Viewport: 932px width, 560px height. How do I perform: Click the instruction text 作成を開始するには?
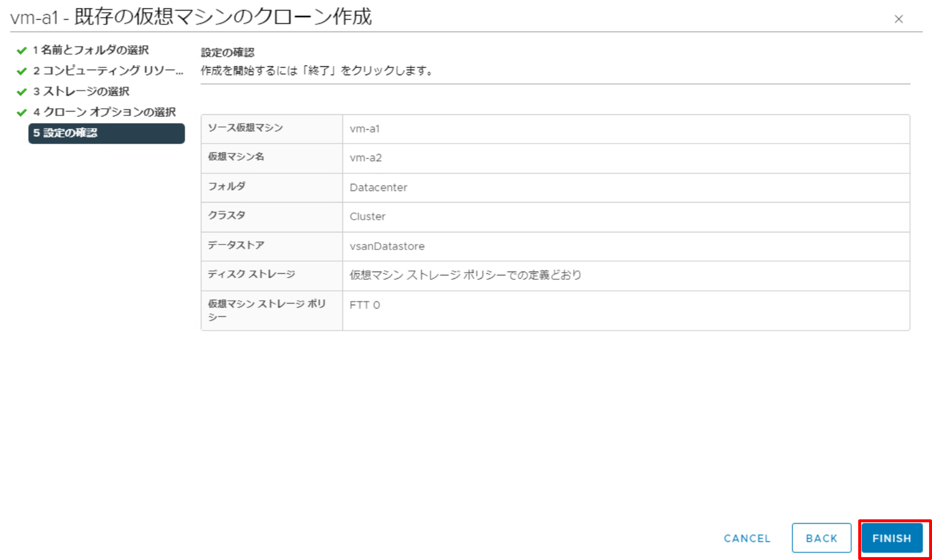[x=317, y=71]
